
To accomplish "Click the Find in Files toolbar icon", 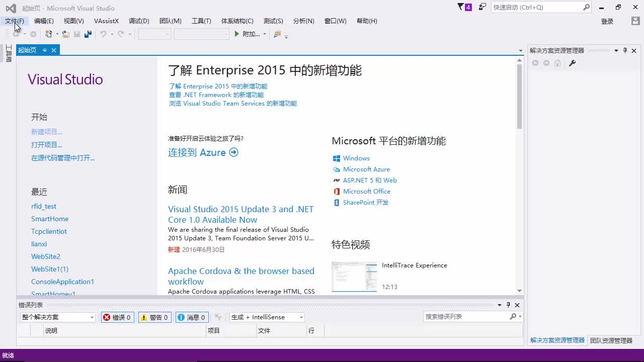I will (277, 34).
